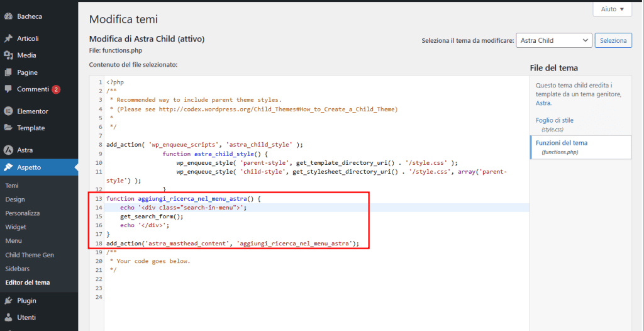Click the Aspetto paintbrush icon
The image size is (644, 331).
[x=8, y=167]
